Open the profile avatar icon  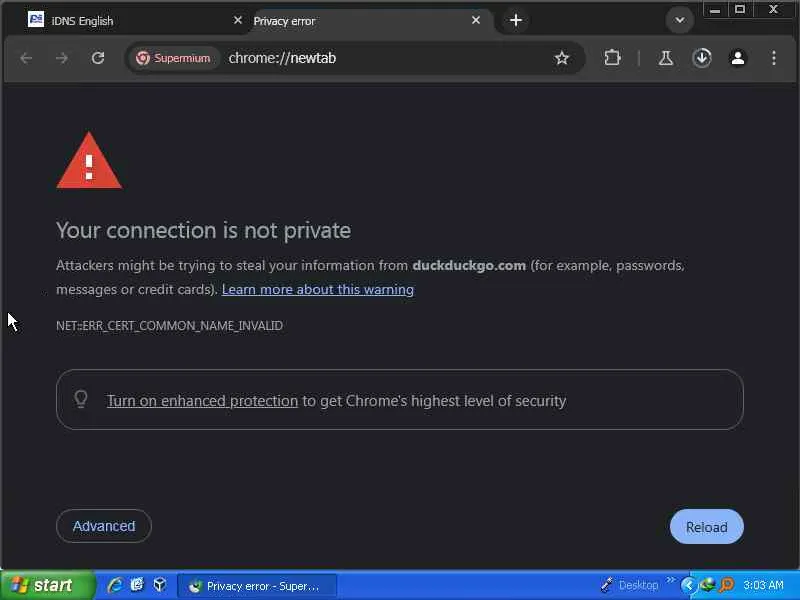(738, 58)
